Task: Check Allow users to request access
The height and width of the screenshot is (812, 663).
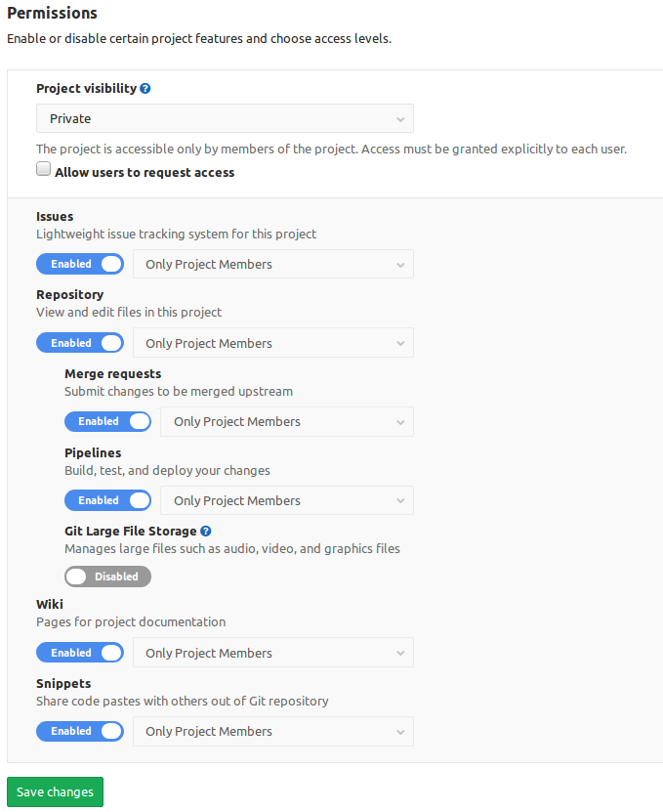Action: (43, 168)
